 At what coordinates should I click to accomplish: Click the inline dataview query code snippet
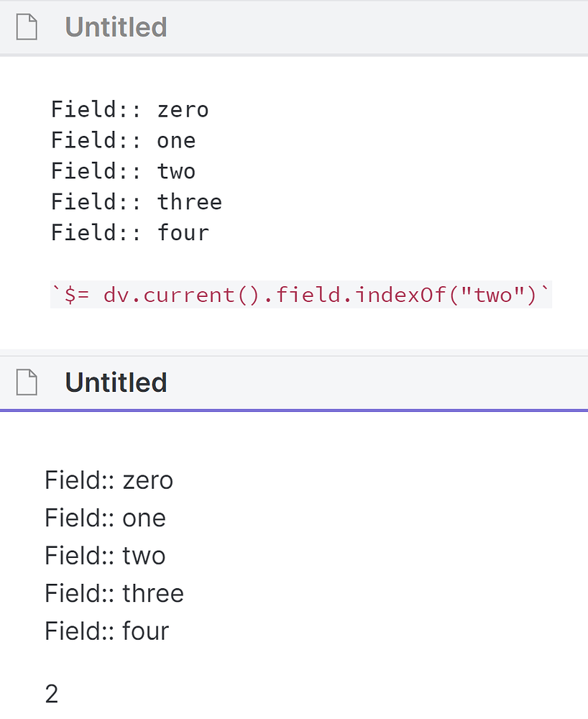click(x=302, y=295)
